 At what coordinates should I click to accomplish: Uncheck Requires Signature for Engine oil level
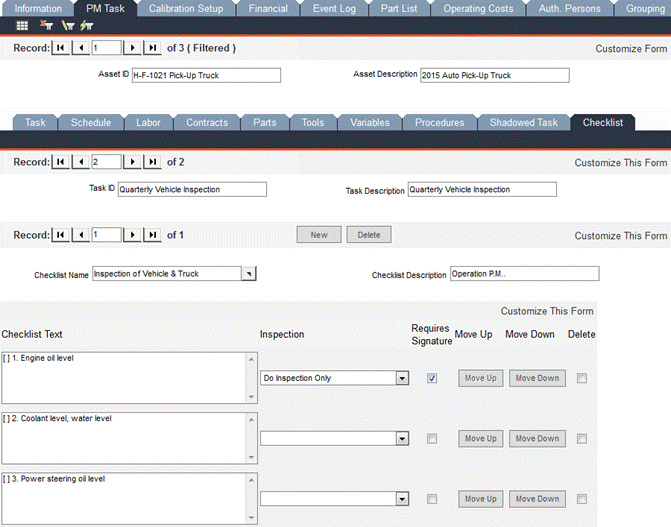coord(431,378)
